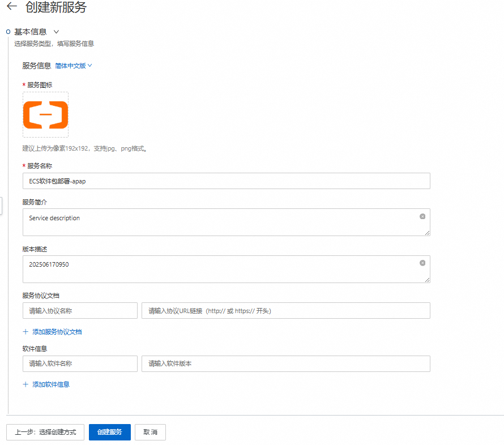Click the blue 创建服务 button

click(x=110, y=432)
